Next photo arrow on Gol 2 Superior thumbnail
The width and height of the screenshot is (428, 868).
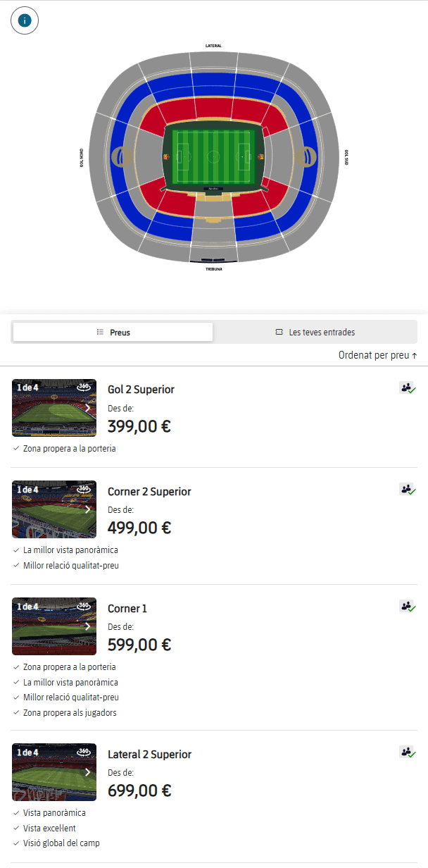(87, 407)
